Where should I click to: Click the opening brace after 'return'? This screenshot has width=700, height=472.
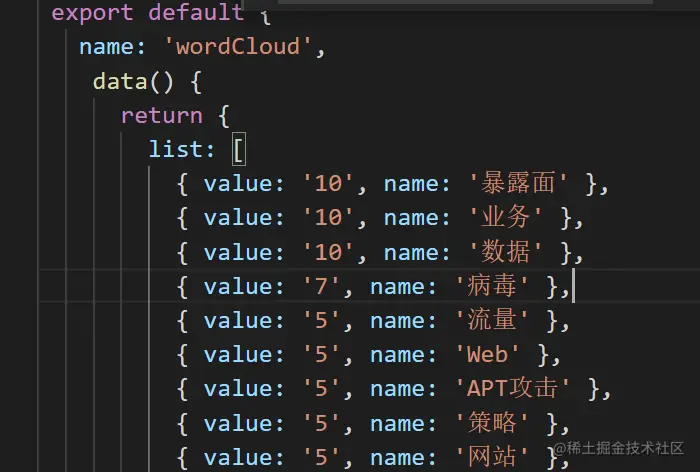pyautogui.click(x=224, y=116)
